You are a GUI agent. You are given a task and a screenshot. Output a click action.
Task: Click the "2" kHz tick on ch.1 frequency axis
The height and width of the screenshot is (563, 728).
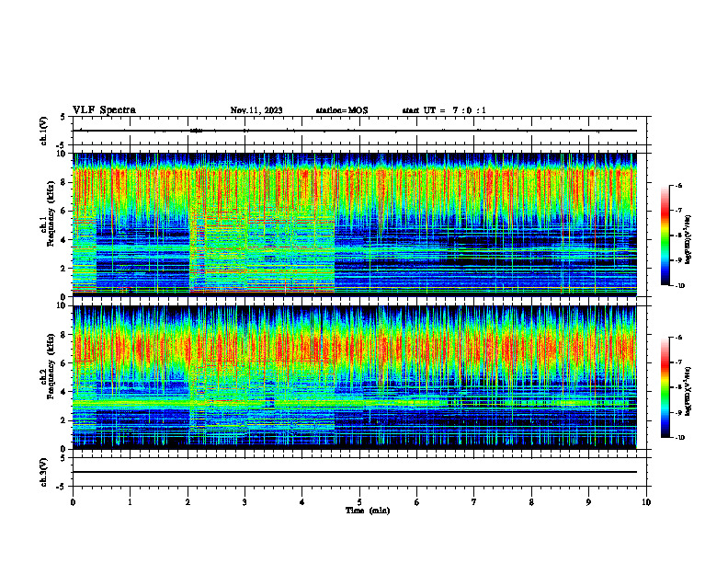tap(63, 269)
